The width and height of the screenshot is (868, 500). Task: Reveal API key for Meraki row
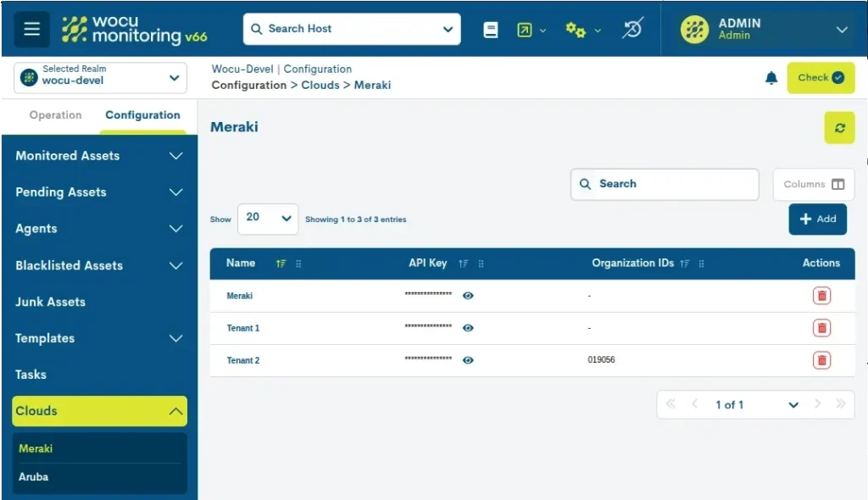(468, 296)
